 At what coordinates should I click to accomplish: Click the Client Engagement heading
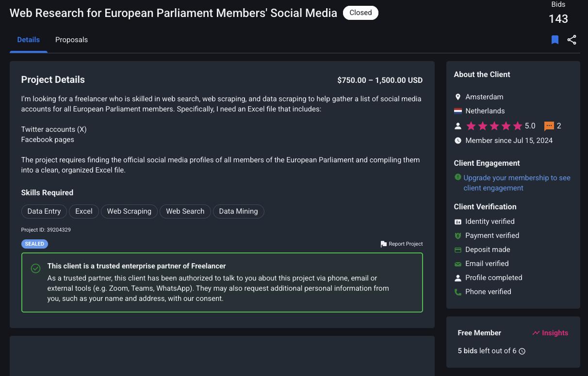[487, 163]
